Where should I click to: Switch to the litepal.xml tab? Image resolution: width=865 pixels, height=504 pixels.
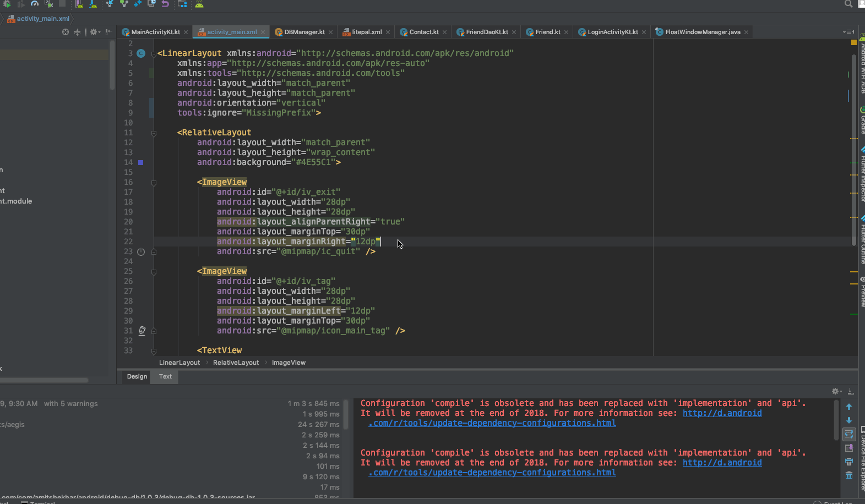point(367,32)
